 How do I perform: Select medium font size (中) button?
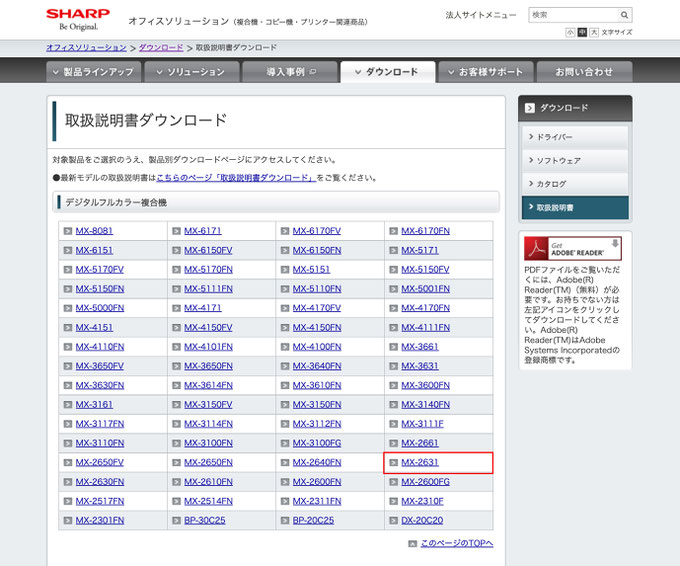582,33
